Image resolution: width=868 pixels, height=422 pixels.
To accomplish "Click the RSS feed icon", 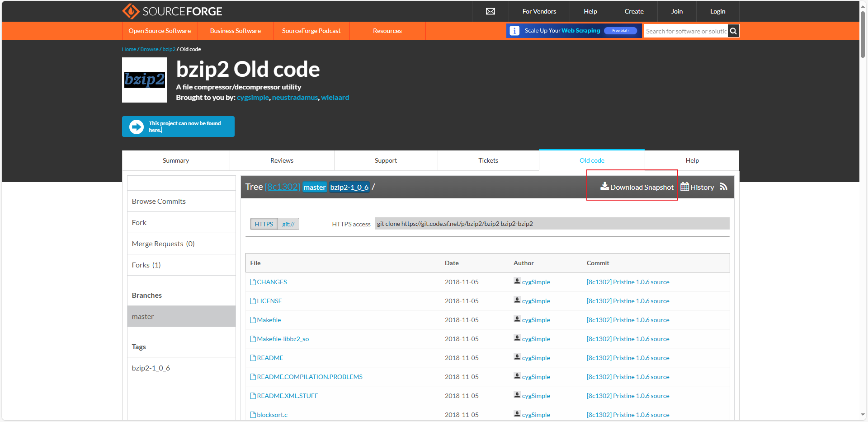I will 724,187.
